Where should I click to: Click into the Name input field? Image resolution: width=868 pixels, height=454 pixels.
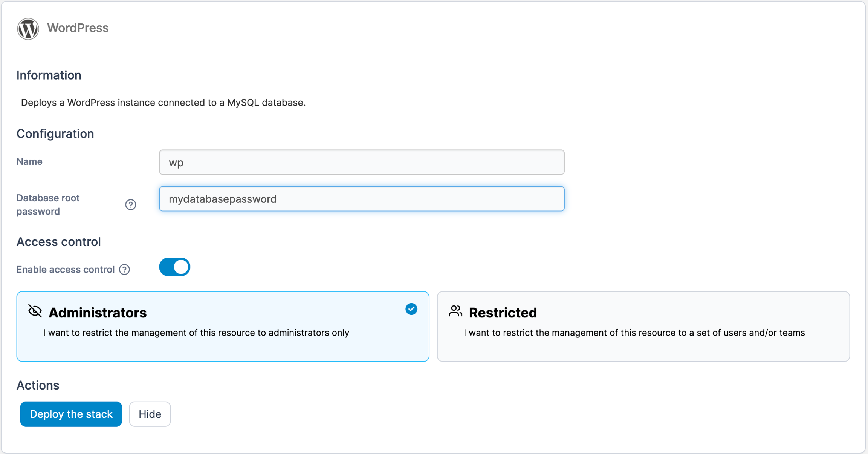pyautogui.click(x=361, y=162)
